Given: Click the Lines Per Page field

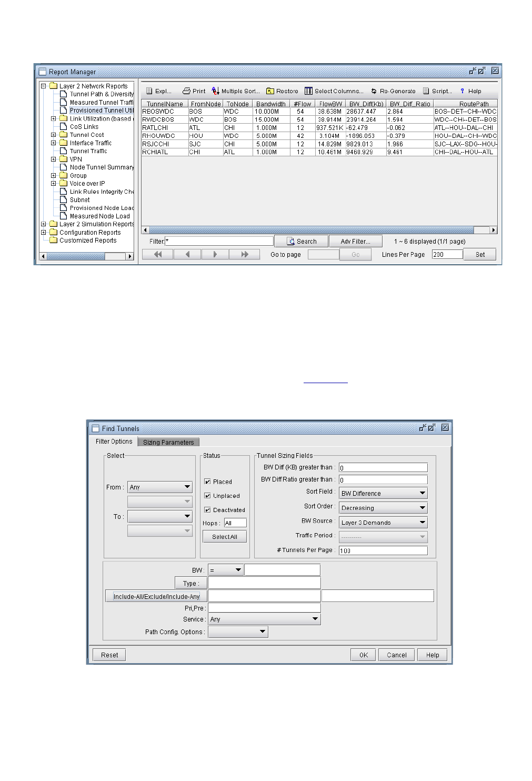Looking at the screenshot, I should [x=447, y=254].
